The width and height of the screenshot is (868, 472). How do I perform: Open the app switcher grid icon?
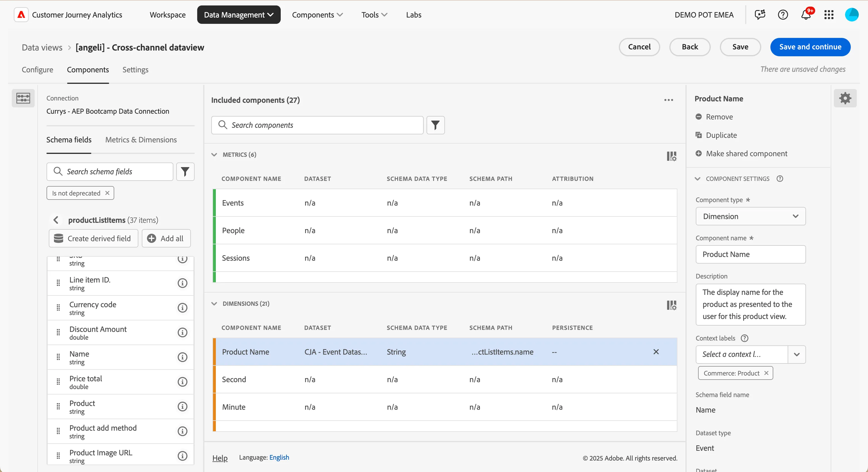click(x=829, y=15)
